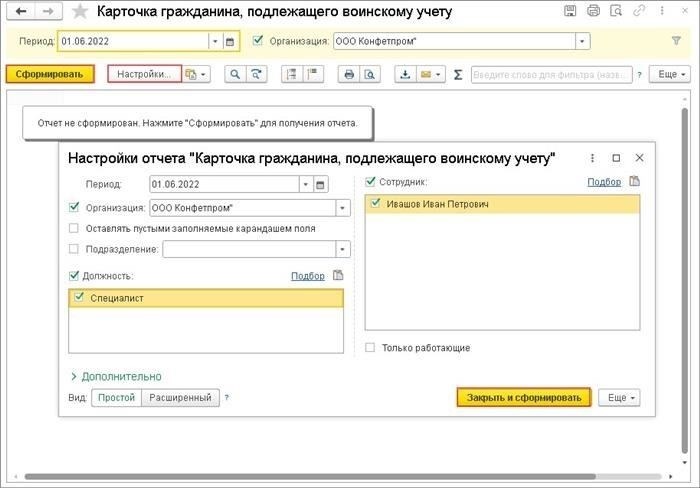Switch view to Расширенный
Screen dimensions: 700x488
click(180, 397)
